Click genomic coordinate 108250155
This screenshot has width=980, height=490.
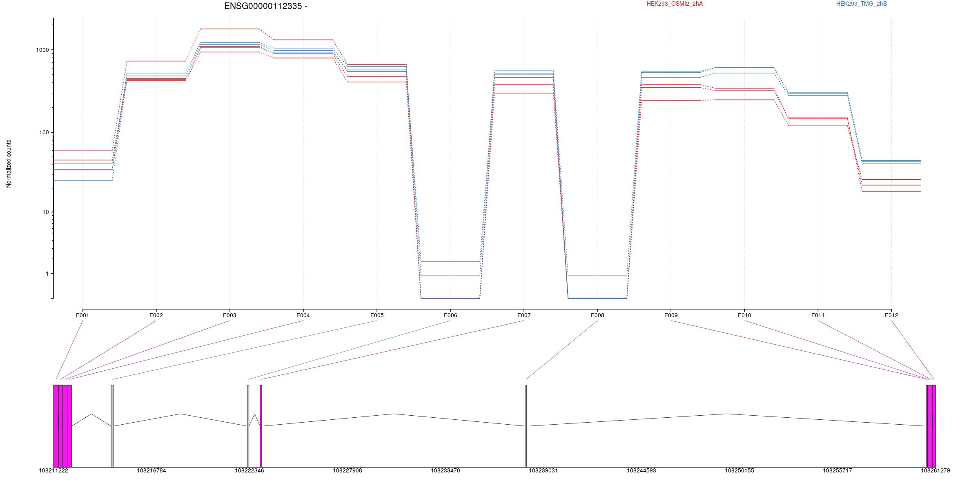(739, 471)
